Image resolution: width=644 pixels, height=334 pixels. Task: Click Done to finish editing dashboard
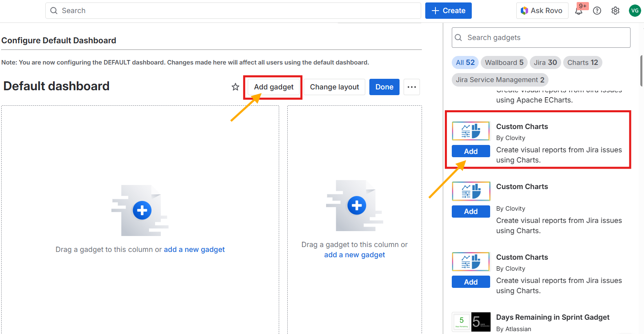click(384, 87)
